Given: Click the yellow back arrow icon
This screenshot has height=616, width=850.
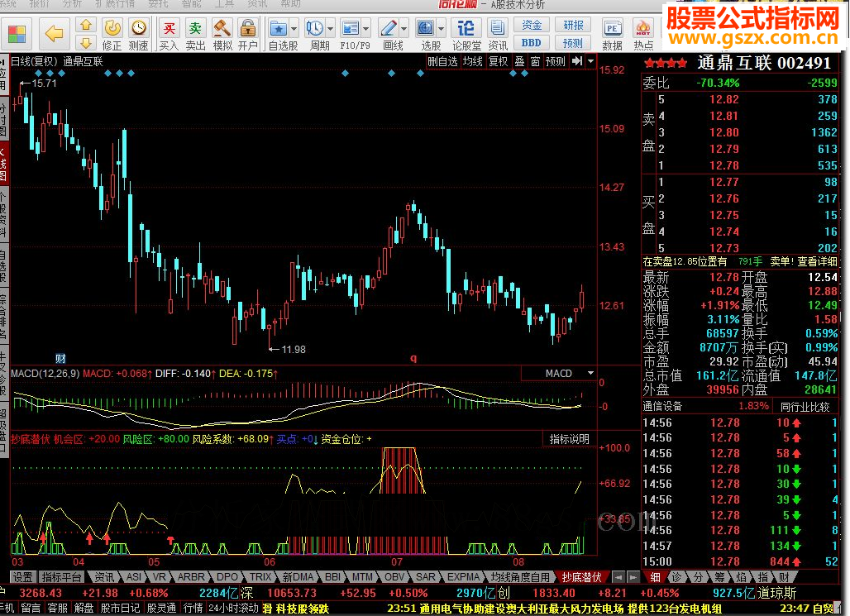Looking at the screenshot, I should (x=55, y=31).
